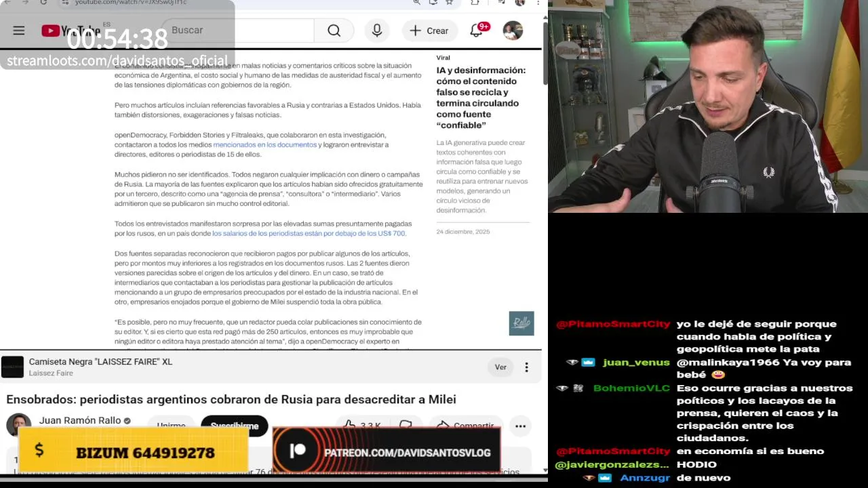Open the product shelf three-dot options
The width and height of the screenshot is (868, 488).
526,367
